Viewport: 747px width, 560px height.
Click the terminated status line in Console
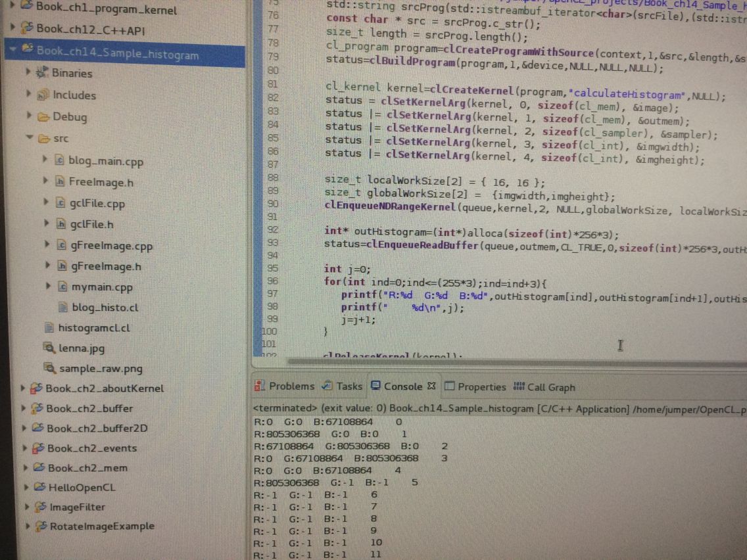pyautogui.click(x=500, y=409)
